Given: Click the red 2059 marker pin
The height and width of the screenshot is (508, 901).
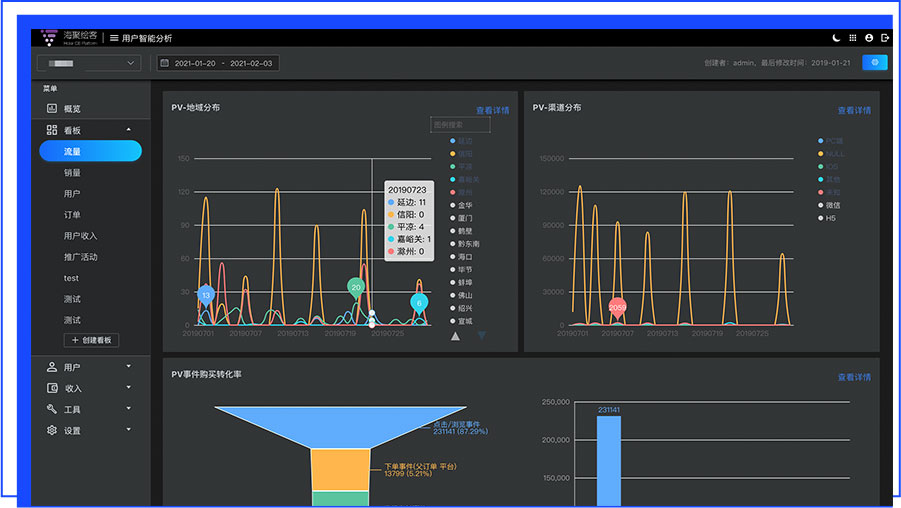Looking at the screenshot, I should click(617, 308).
